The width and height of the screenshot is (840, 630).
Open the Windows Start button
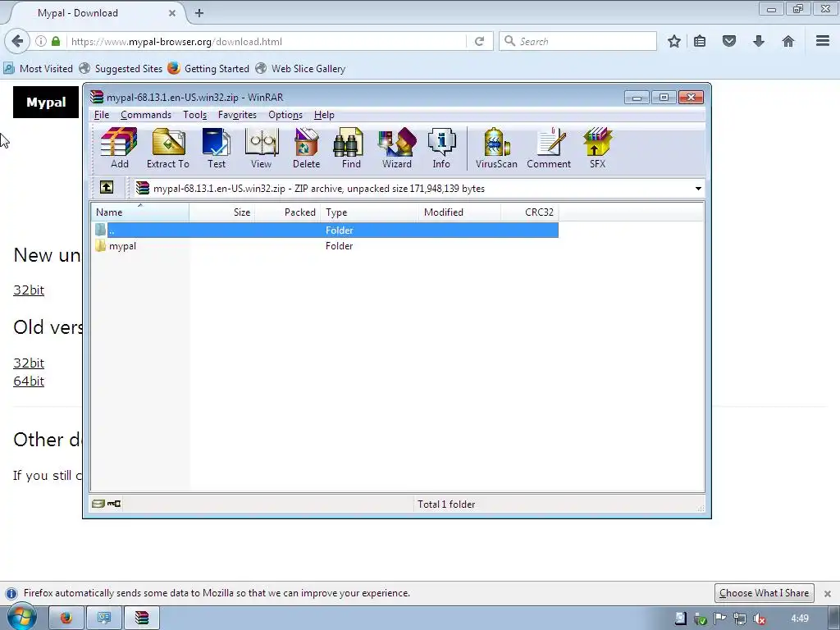[21, 617]
